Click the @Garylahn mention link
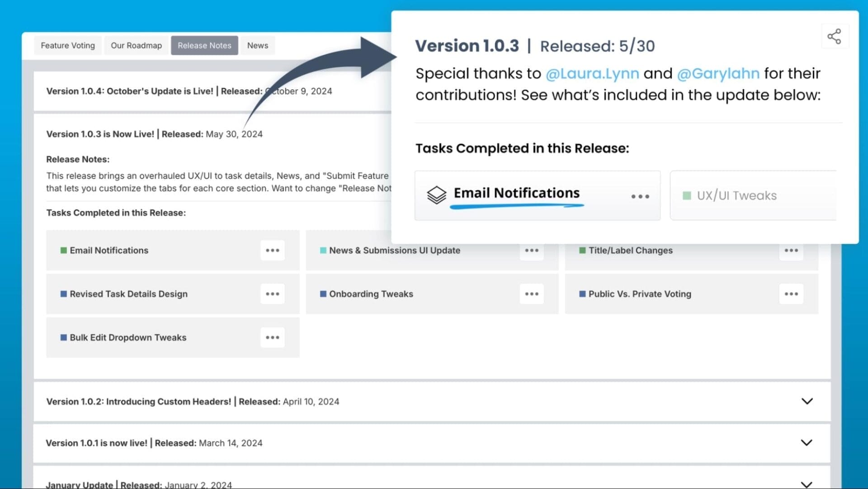The height and width of the screenshot is (489, 868). pyautogui.click(x=718, y=73)
